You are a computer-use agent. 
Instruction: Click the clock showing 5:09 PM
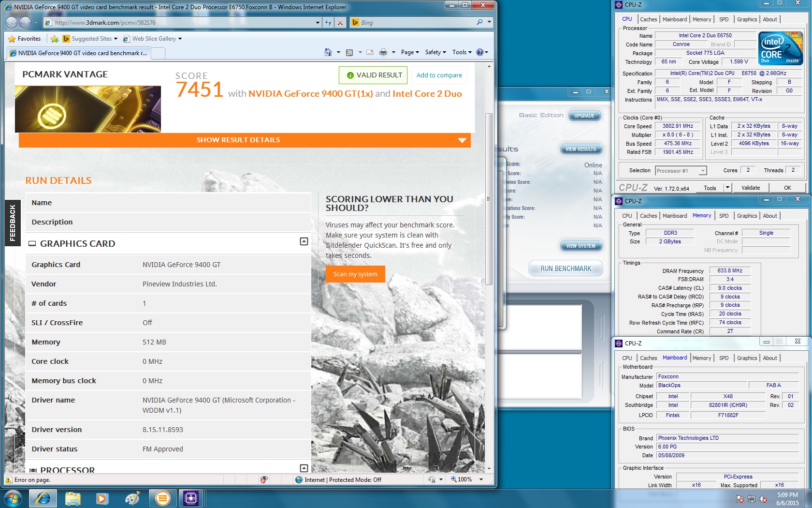787,495
